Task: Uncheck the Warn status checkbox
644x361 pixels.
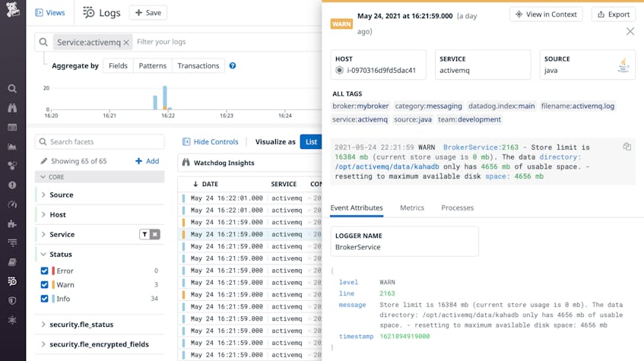Action: click(44, 284)
